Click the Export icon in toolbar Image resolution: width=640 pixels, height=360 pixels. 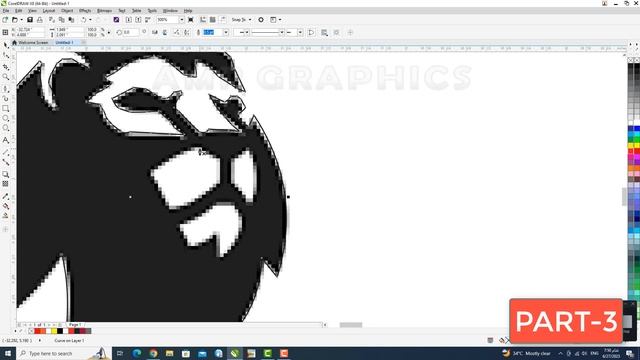click(x=138, y=20)
